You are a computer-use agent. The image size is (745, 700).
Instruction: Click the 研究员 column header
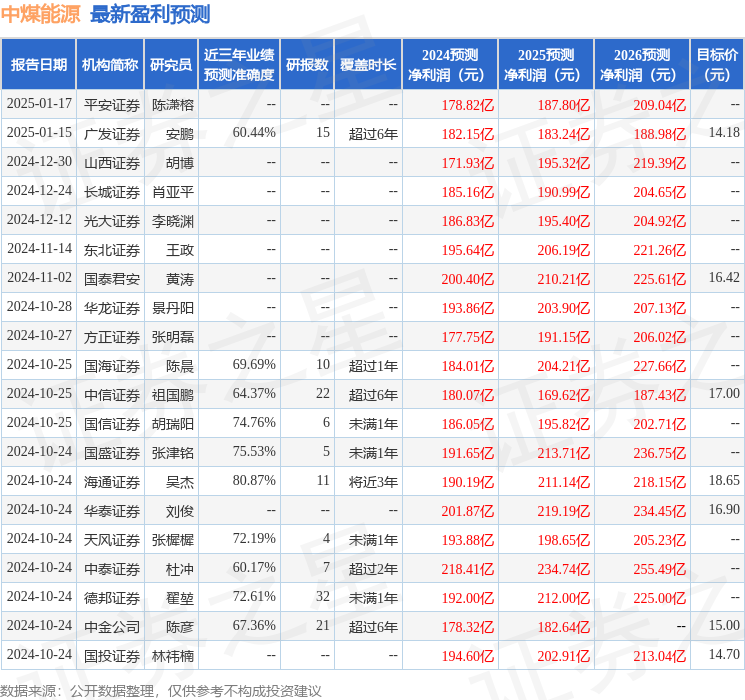pos(171,65)
